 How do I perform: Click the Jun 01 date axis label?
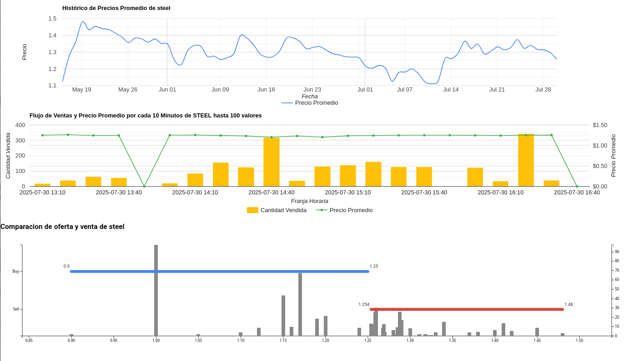[x=167, y=90]
